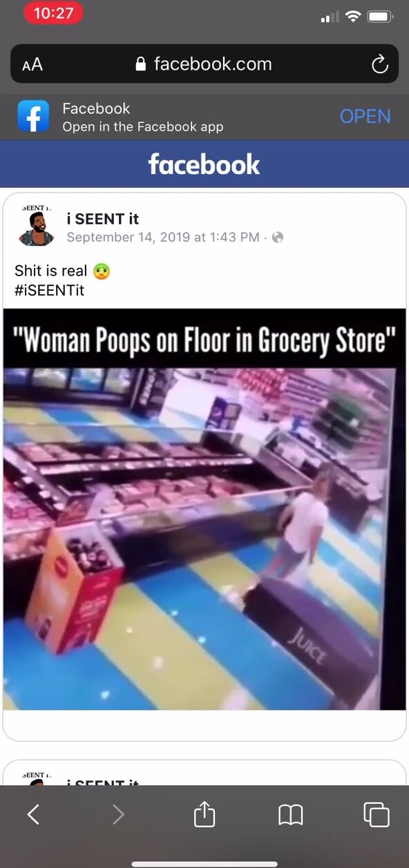The image size is (409, 868).
Task: Show open tabs with the tabs icon
Action: tap(377, 815)
